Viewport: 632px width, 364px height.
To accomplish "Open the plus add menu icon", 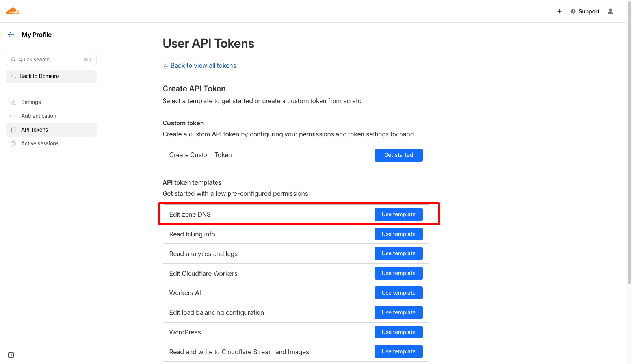I will (x=559, y=11).
